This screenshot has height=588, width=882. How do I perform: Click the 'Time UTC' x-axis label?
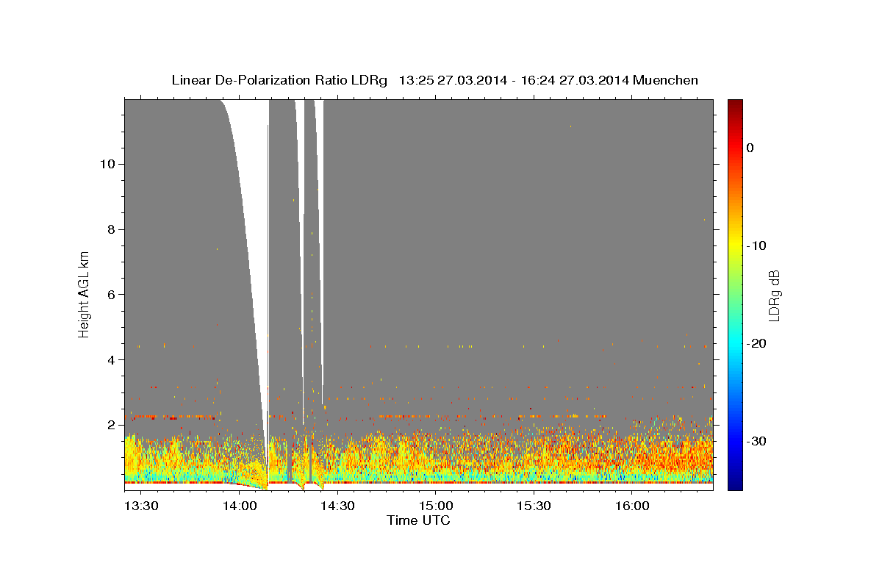[418, 520]
